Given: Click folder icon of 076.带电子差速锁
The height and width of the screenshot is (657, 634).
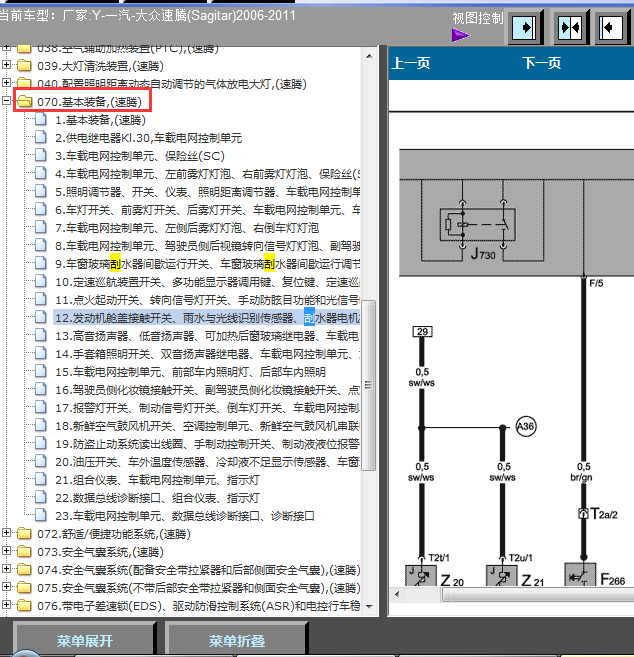Looking at the screenshot, I should click(x=24, y=606).
